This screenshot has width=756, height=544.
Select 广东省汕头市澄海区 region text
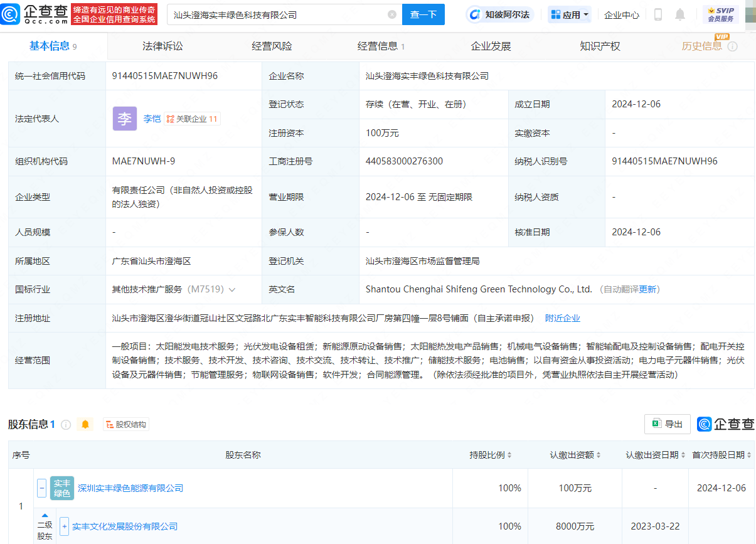coord(151,261)
